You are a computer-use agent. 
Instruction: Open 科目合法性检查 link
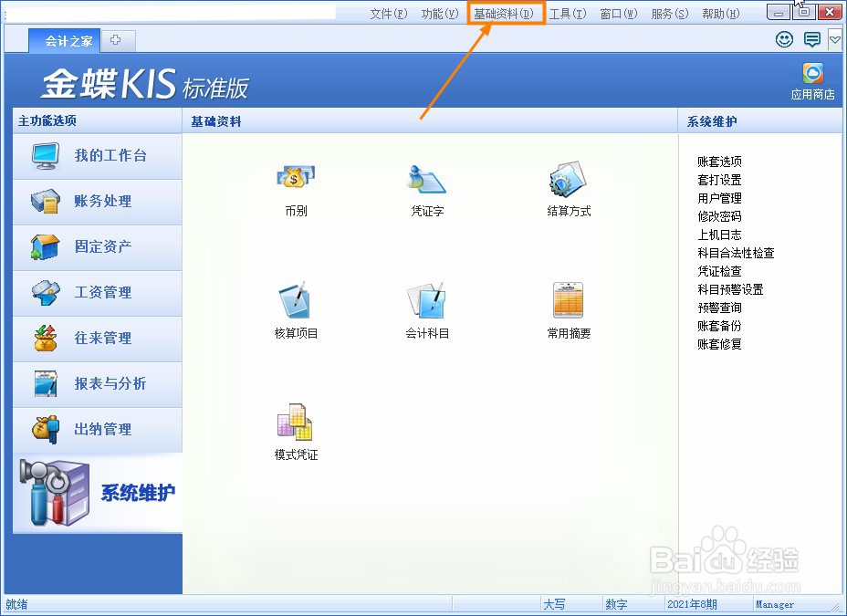click(x=736, y=253)
